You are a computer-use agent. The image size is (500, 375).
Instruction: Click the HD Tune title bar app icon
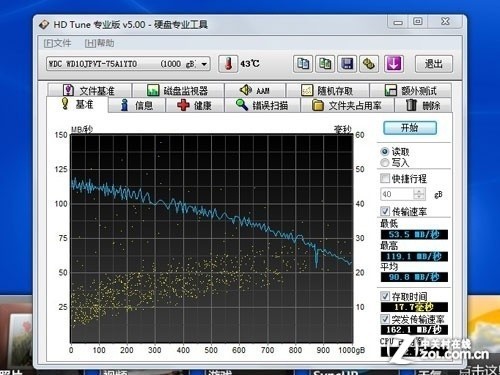click(x=44, y=25)
